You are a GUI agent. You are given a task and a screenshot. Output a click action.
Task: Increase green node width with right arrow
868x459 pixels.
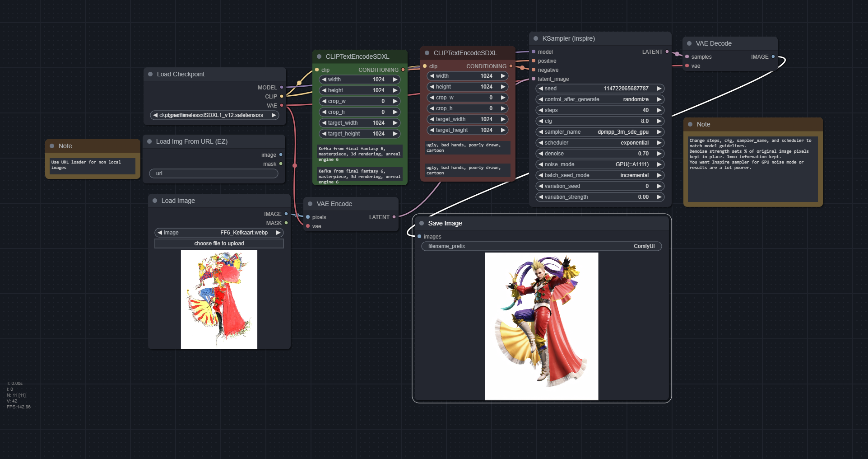point(395,80)
